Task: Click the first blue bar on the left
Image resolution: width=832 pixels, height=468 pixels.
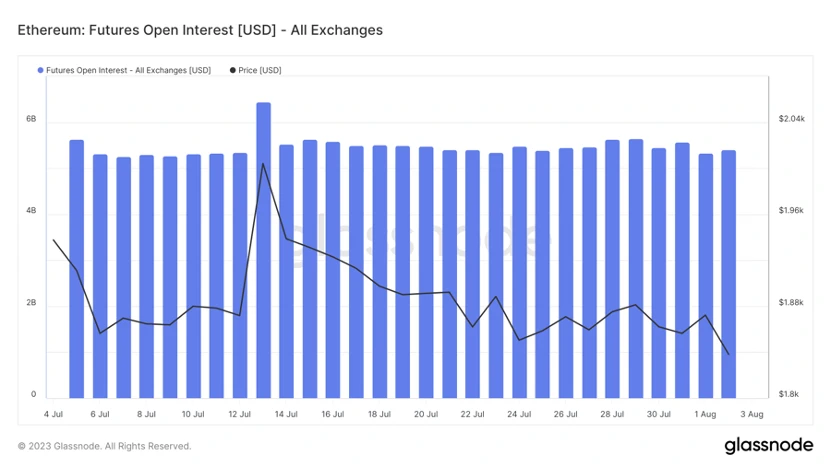Action: coord(76,268)
